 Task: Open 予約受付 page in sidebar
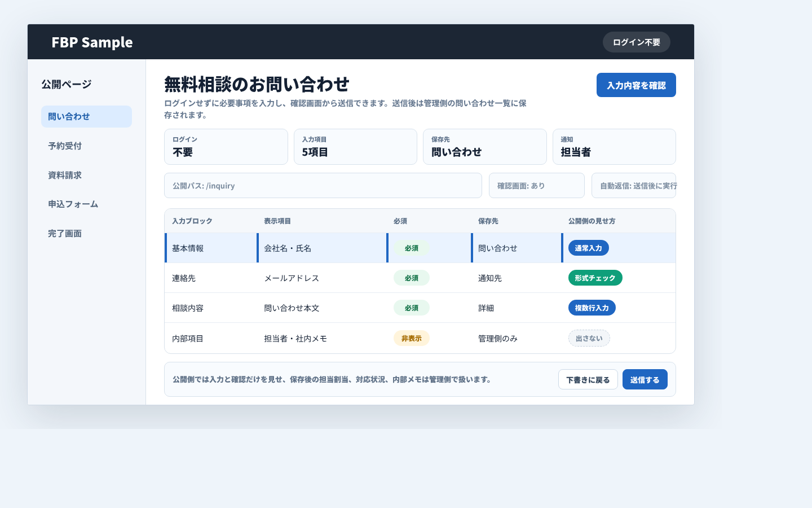point(86,146)
